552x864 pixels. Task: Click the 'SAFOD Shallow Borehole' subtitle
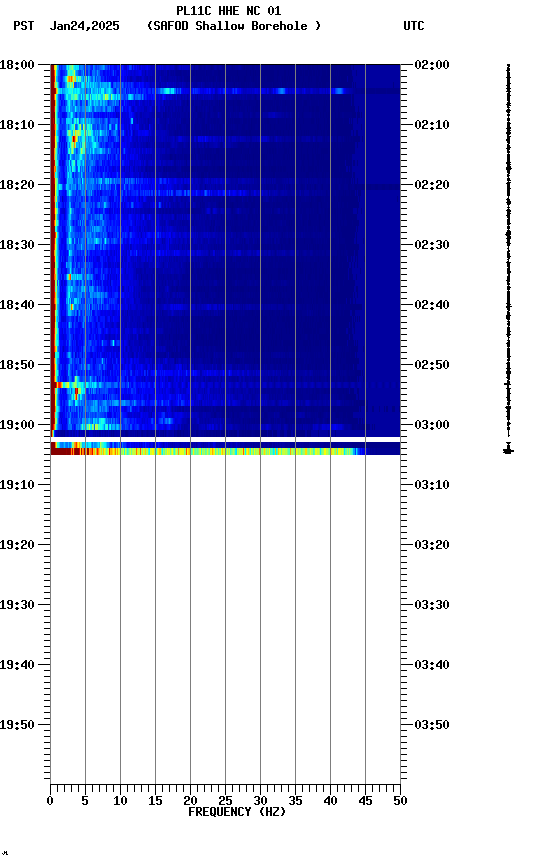click(x=234, y=26)
